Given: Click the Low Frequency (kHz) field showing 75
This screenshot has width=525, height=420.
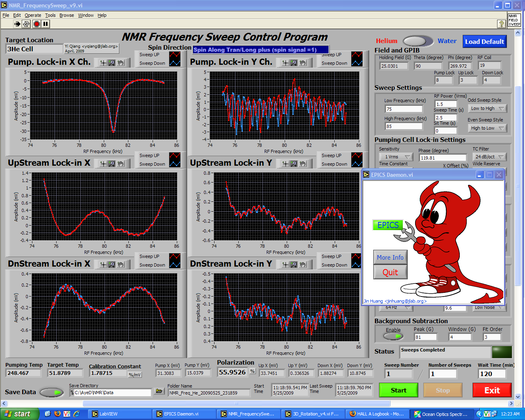Looking at the screenshot, I should click(404, 109).
